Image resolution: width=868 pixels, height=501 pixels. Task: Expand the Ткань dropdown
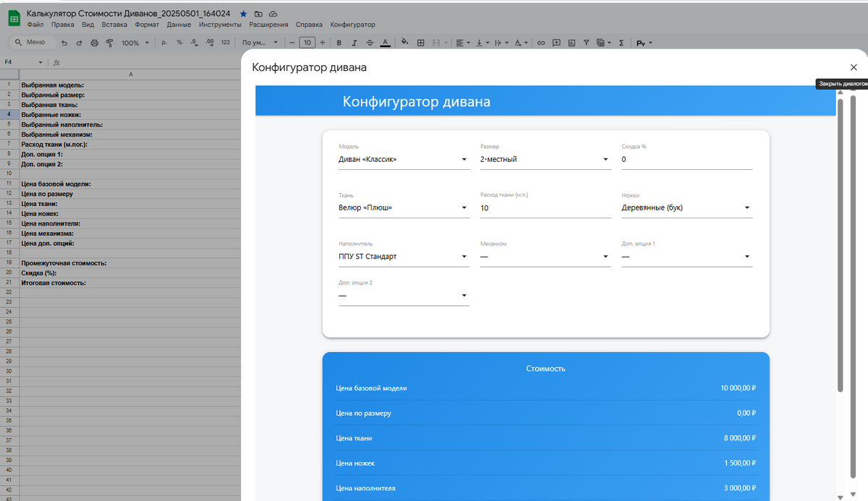point(404,208)
